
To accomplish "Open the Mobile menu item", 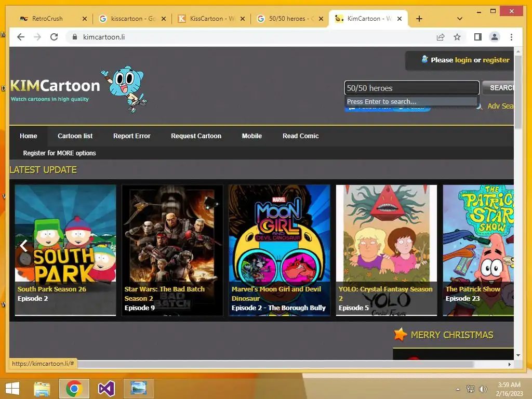I will pos(252,136).
